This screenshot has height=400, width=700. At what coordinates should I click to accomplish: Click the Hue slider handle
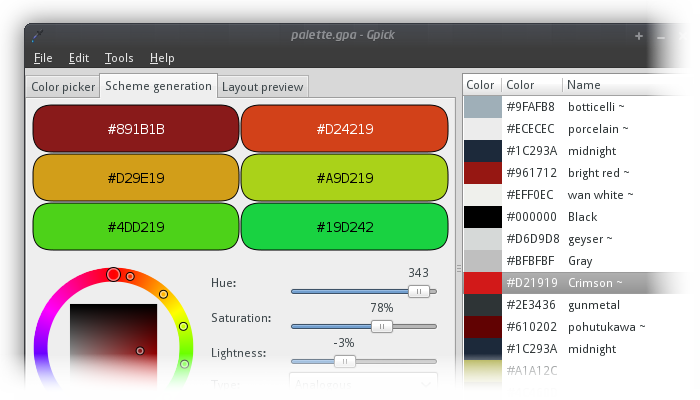419,292
